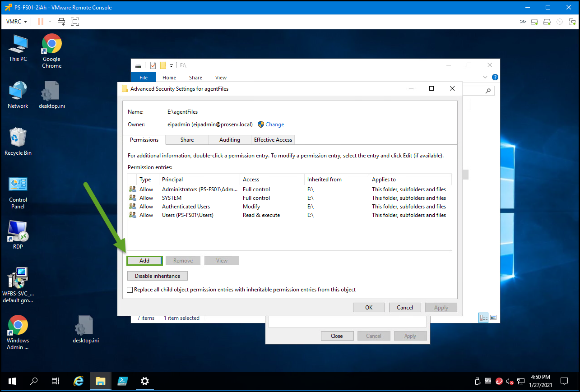Select the Authenticated Users permission entry
The image size is (580, 392).
pyautogui.click(x=186, y=207)
